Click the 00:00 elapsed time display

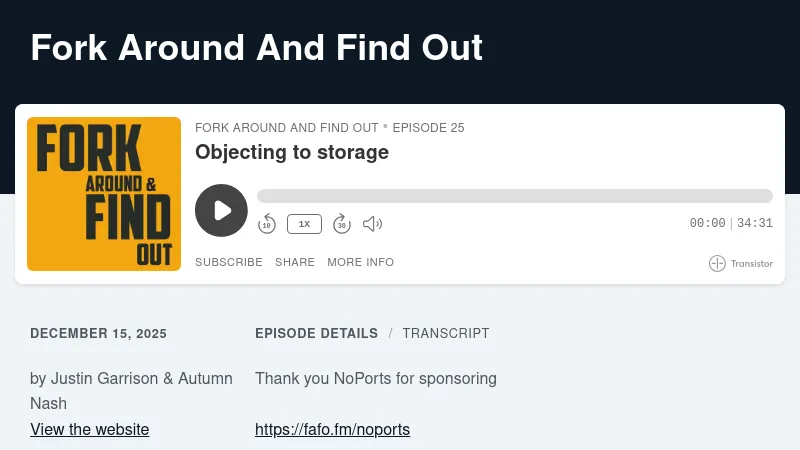707,224
